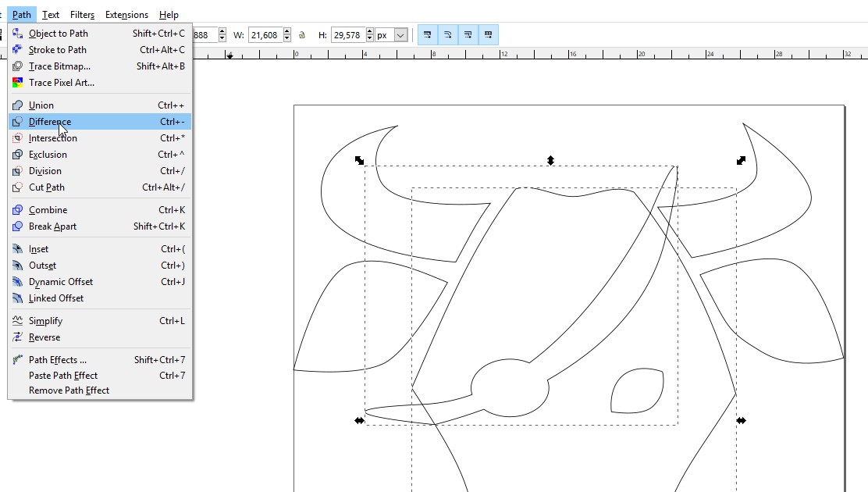Image resolution: width=868 pixels, height=492 pixels.
Task: Pick the Trace Bitmap icon
Action: pos(17,66)
